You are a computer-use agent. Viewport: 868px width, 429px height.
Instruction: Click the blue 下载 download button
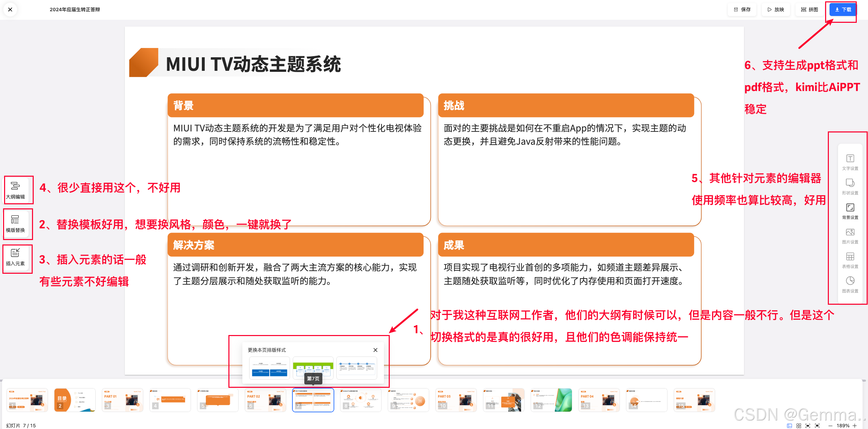(x=842, y=10)
